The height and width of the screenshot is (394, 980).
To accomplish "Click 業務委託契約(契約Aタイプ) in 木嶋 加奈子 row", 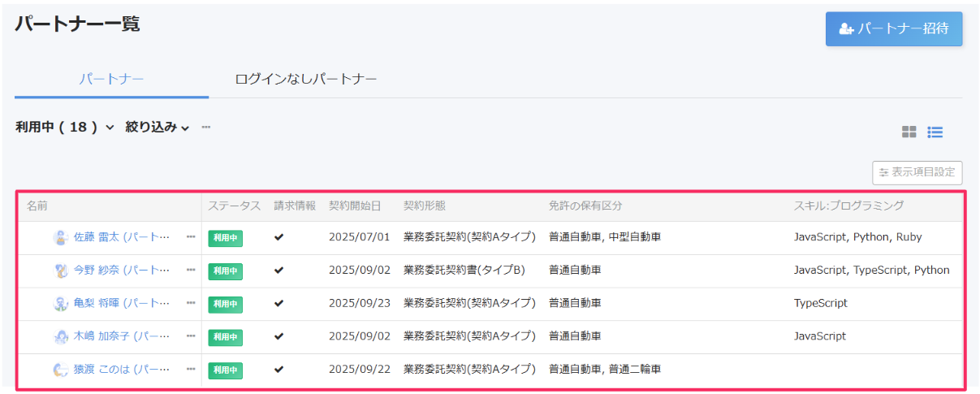I will (469, 336).
